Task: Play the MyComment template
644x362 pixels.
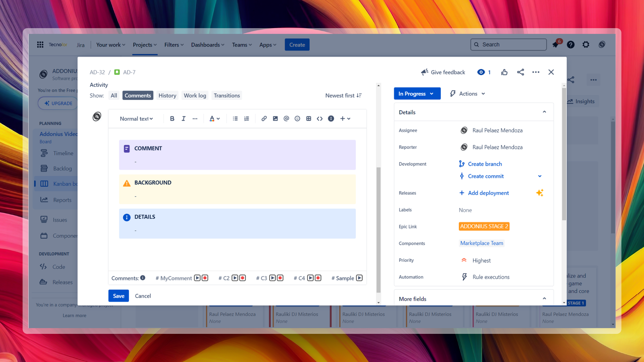Action: click(x=197, y=278)
